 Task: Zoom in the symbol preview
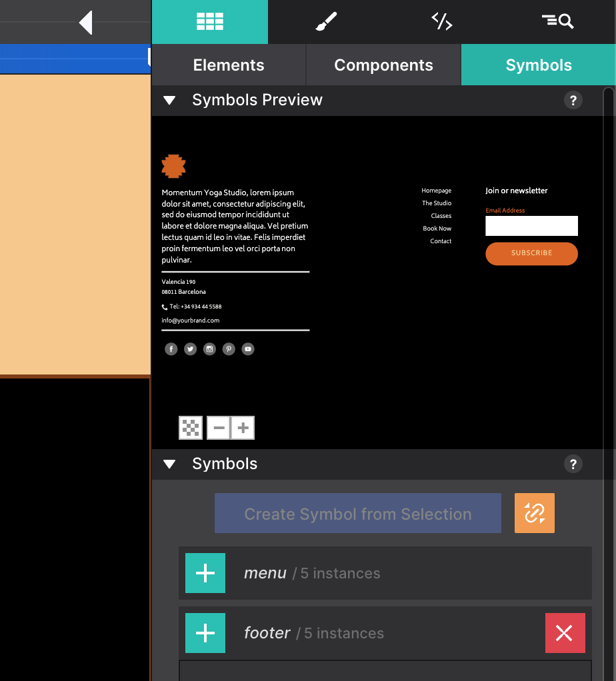click(243, 428)
